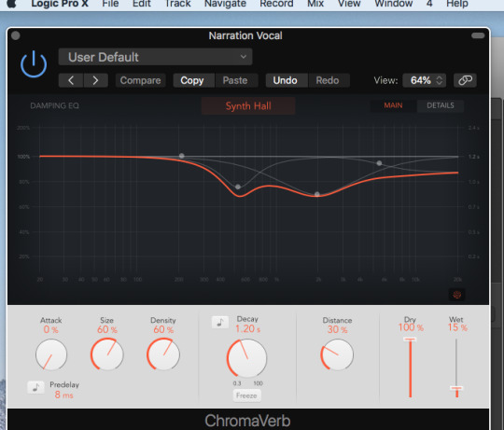504x430 pixels.
Task: Click the Distance knob
Action: pyautogui.click(x=337, y=354)
